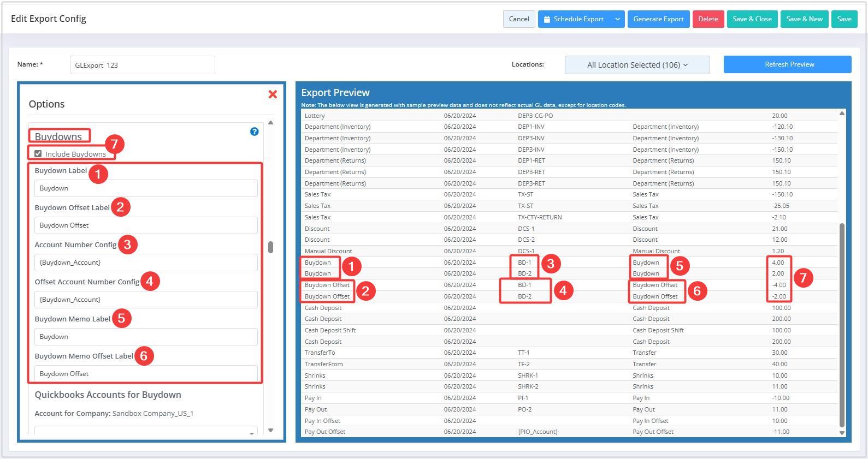Click the Save & New button
Screen dimensions: 868x459
tap(804, 19)
